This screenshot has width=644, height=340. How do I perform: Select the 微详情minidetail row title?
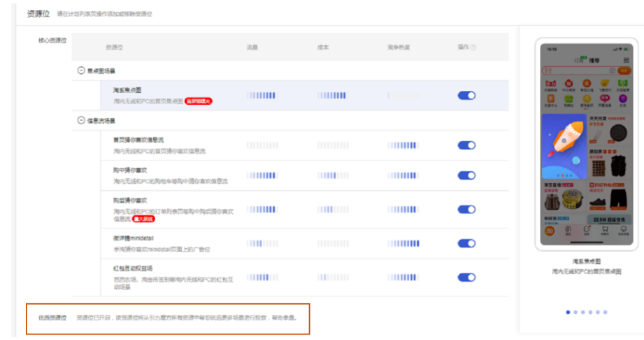135,239
